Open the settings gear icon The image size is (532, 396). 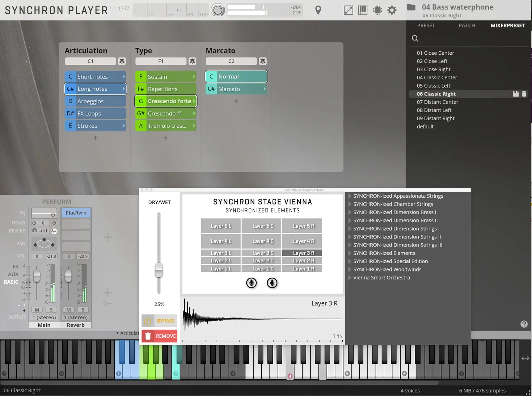[x=392, y=10]
